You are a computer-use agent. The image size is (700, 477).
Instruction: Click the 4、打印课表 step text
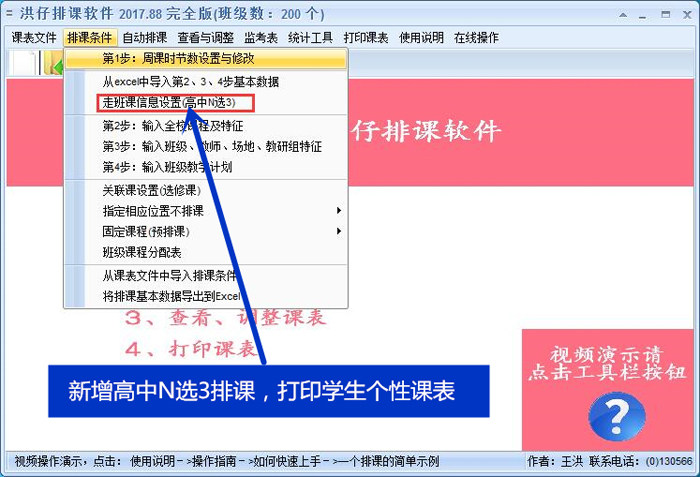192,349
